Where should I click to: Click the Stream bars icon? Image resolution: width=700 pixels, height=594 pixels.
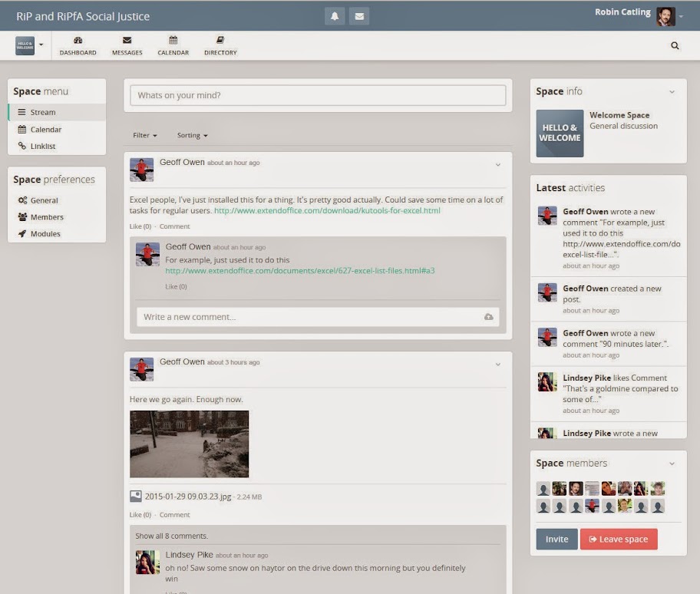[21, 112]
